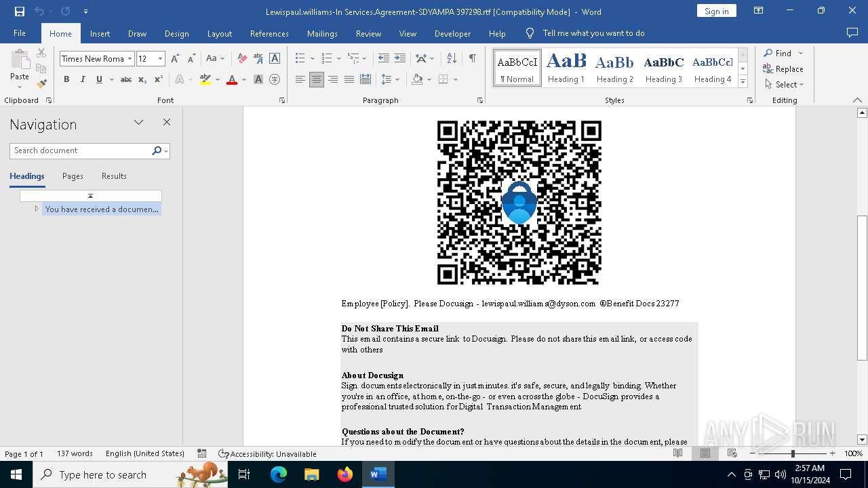The height and width of the screenshot is (488, 868).
Task: Apply subscript formatting
Action: (142, 79)
